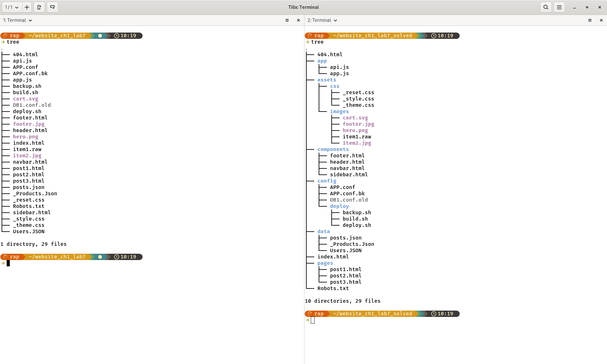This screenshot has height=364, width=607.
Task: Click the assets directory in right tree
Action: (327, 80)
